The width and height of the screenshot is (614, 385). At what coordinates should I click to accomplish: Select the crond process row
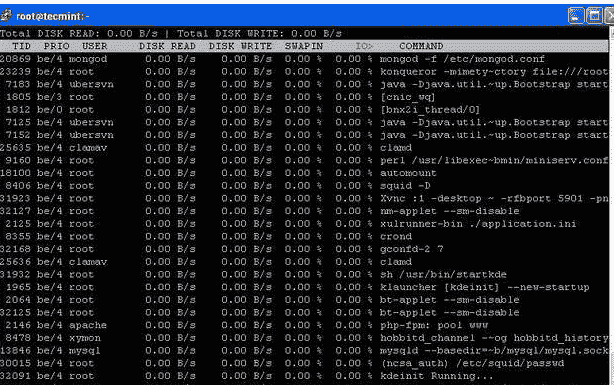click(x=304, y=237)
